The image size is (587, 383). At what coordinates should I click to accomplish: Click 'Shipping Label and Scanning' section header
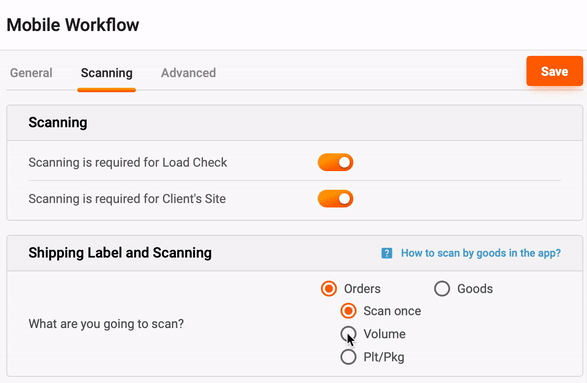[x=120, y=253]
